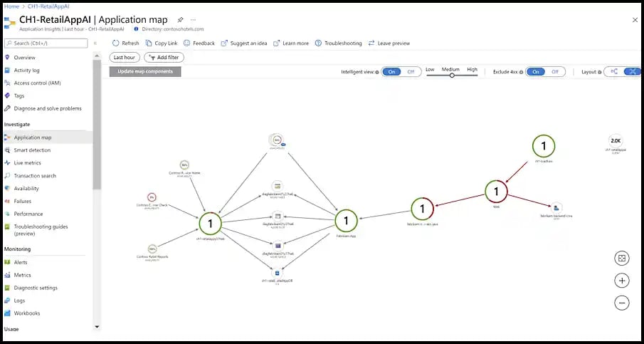
Task: Choose the force-directed layout option
Action: (x=633, y=71)
